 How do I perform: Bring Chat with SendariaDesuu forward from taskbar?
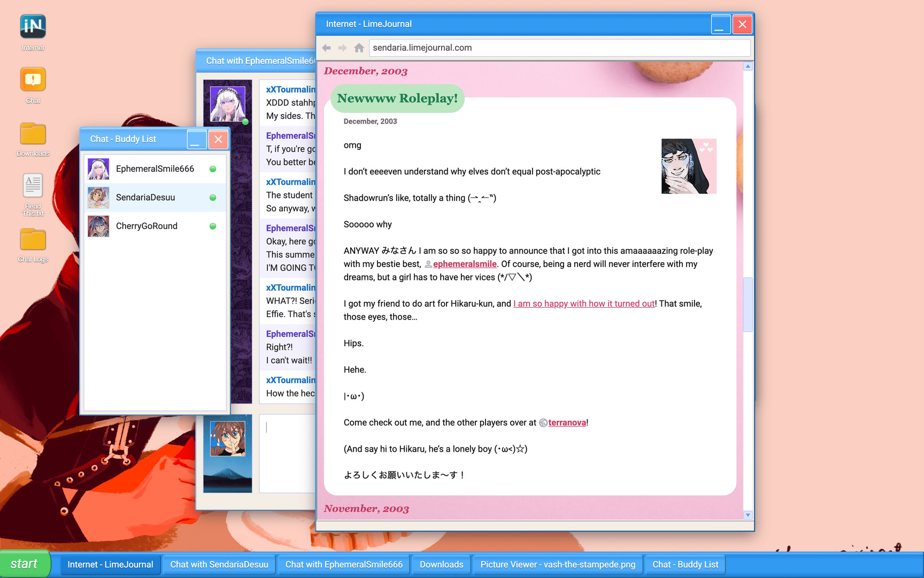click(x=219, y=564)
